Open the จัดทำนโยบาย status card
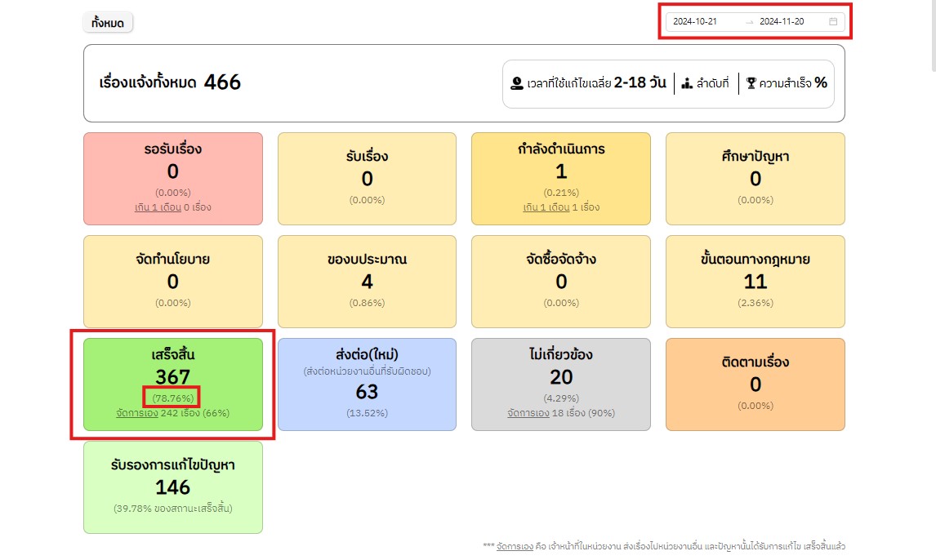 173,282
